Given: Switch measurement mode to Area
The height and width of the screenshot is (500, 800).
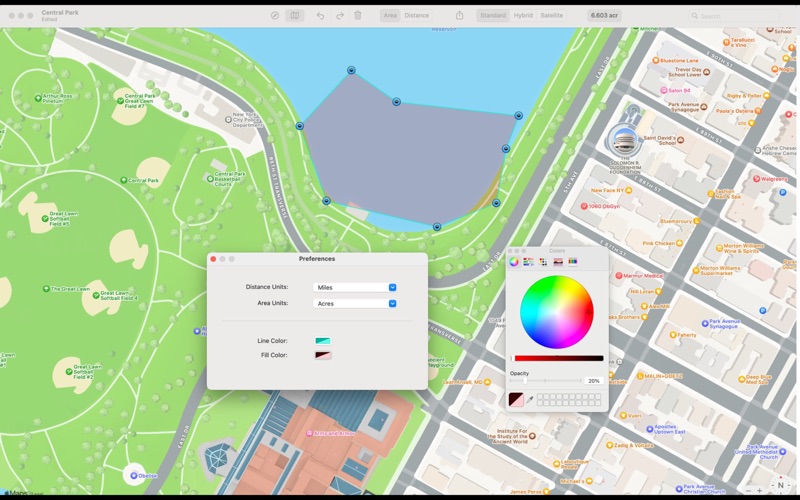Looking at the screenshot, I should click(x=390, y=15).
